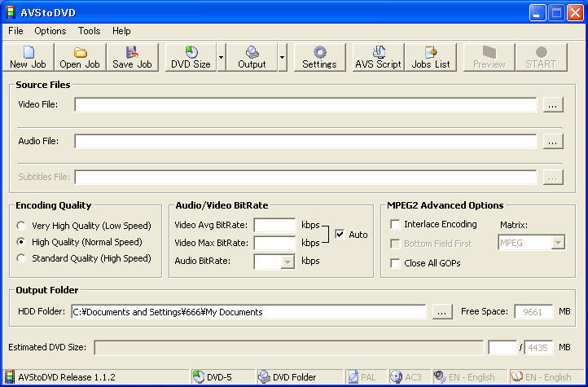Open the Help menu
The height and width of the screenshot is (387, 588).
pyautogui.click(x=121, y=31)
